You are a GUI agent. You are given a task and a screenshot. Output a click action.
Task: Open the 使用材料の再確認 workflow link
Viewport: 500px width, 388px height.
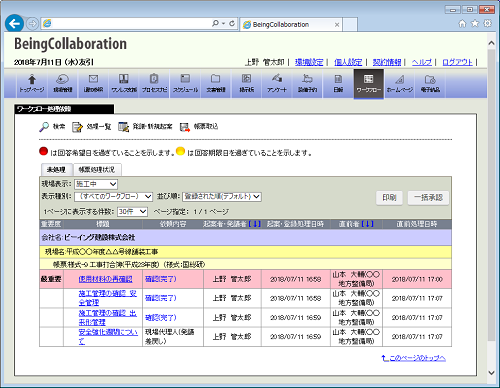[105, 279]
